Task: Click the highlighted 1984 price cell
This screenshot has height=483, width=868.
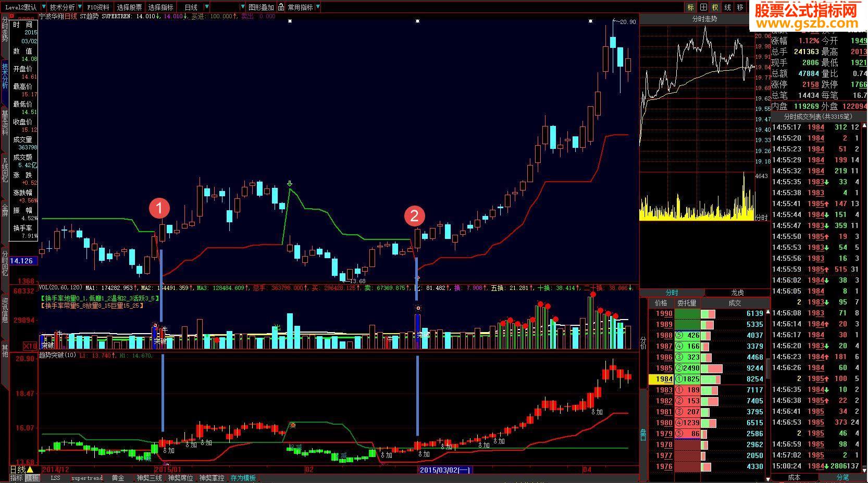Action: pyautogui.click(x=661, y=379)
